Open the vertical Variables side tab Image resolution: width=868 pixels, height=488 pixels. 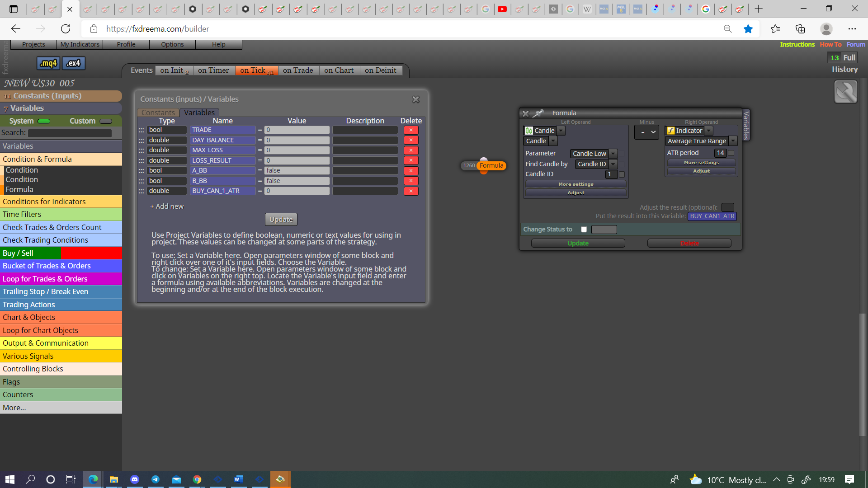746,125
